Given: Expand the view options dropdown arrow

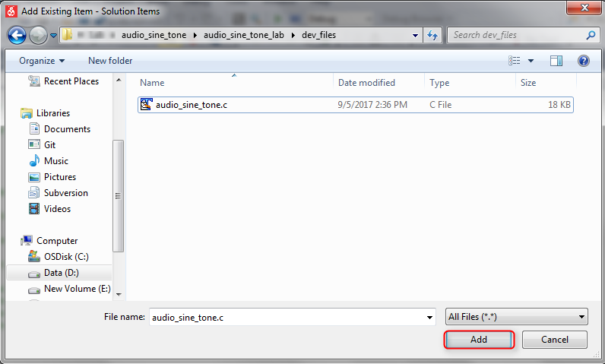Looking at the screenshot, I should pyautogui.click(x=531, y=61).
